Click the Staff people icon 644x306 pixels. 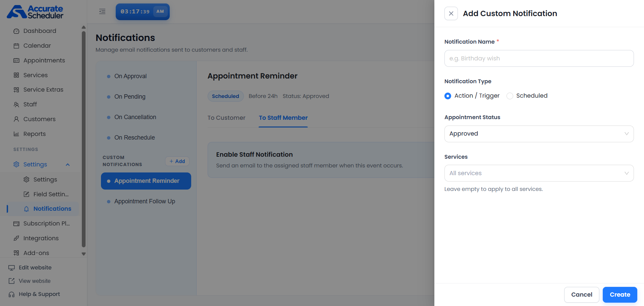click(16, 105)
